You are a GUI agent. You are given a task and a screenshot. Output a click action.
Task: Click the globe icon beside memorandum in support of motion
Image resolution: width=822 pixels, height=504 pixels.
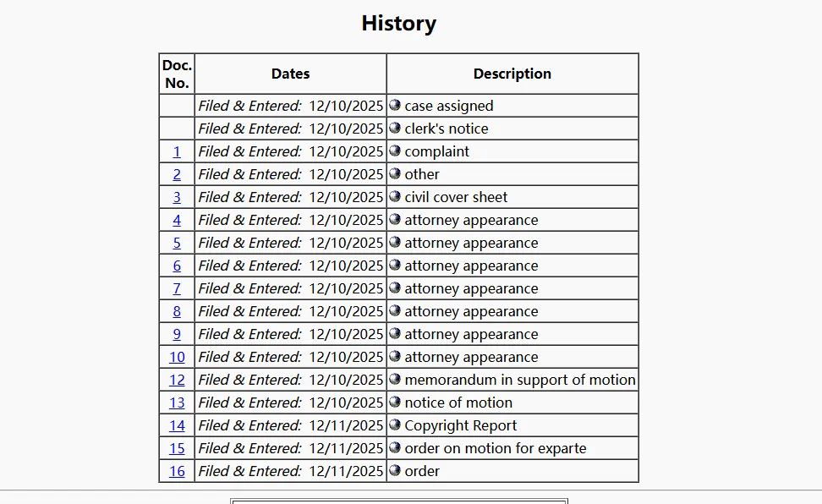(x=395, y=380)
